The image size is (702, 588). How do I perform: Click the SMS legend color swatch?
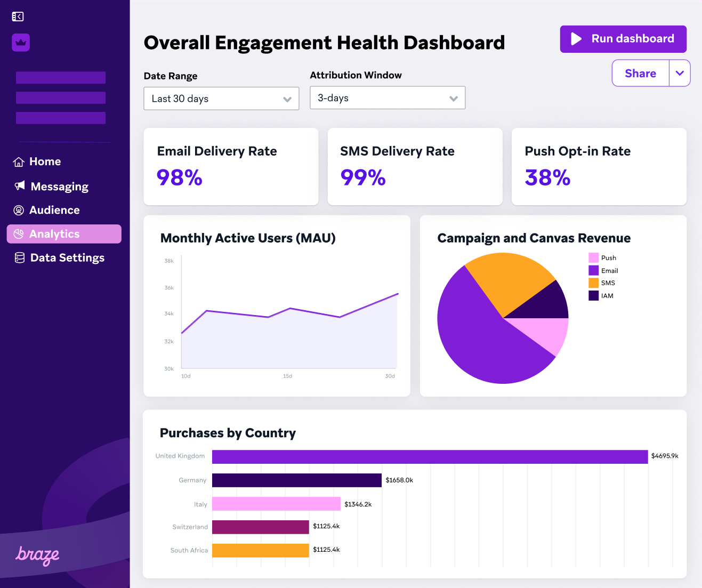point(593,283)
